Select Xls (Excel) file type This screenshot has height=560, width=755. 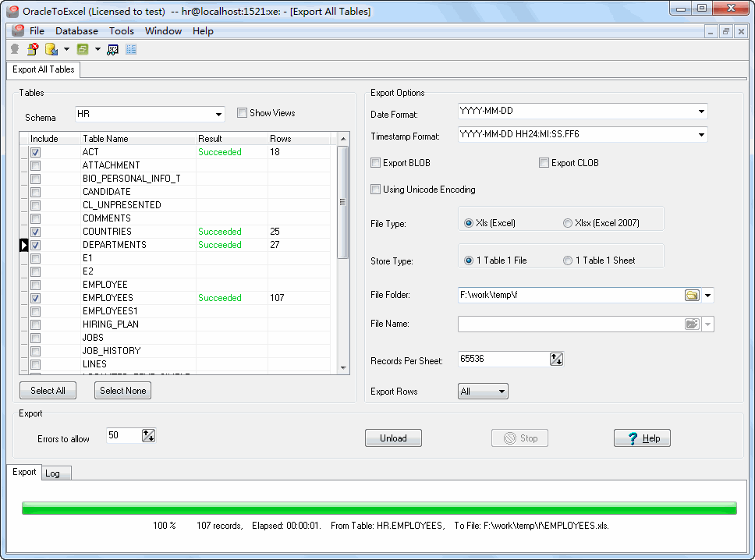point(469,223)
